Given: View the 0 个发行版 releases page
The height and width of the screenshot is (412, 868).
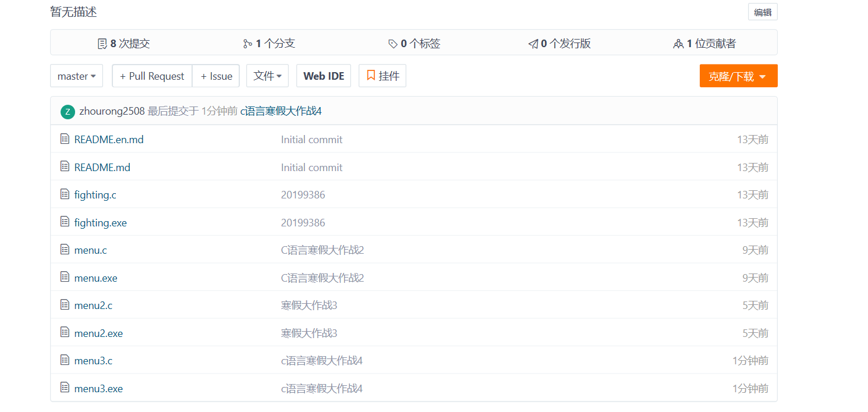Looking at the screenshot, I should [559, 44].
